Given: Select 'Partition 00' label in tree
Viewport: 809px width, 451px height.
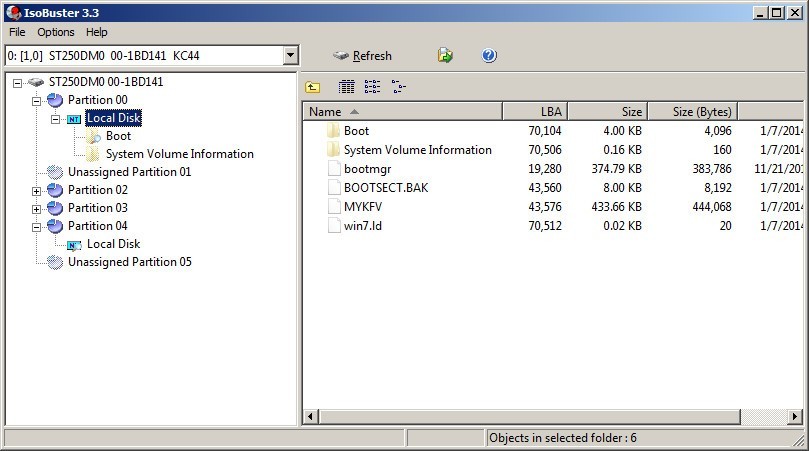Looking at the screenshot, I should 98,100.
